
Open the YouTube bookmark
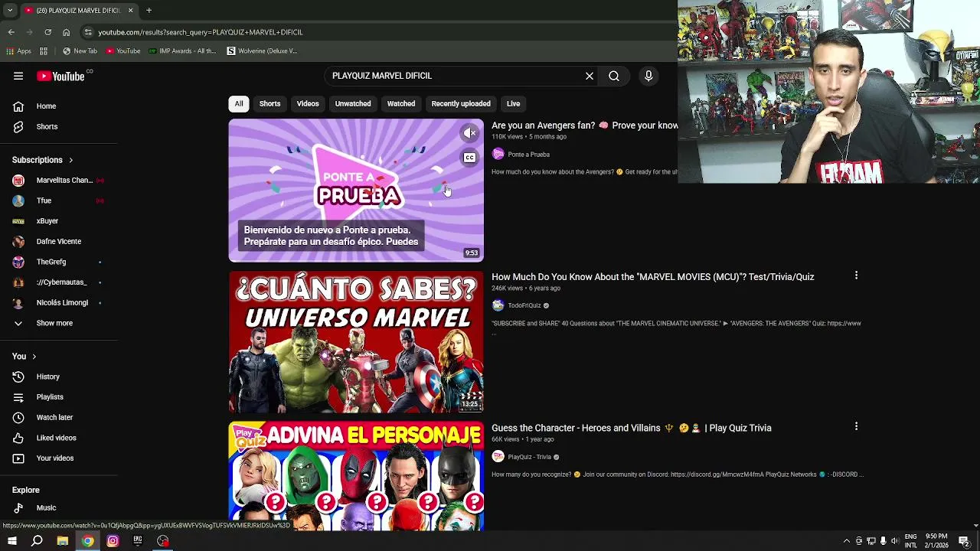pos(123,51)
